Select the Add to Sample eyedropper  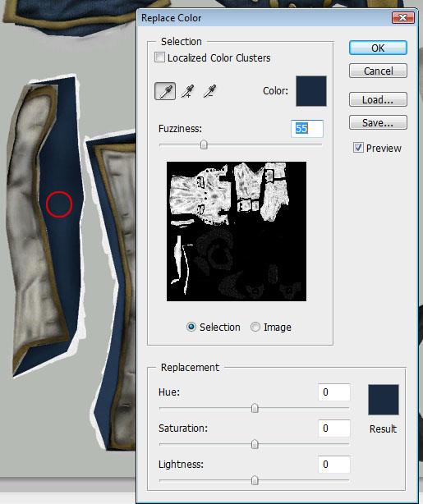pyautogui.click(x=187, y=91)
